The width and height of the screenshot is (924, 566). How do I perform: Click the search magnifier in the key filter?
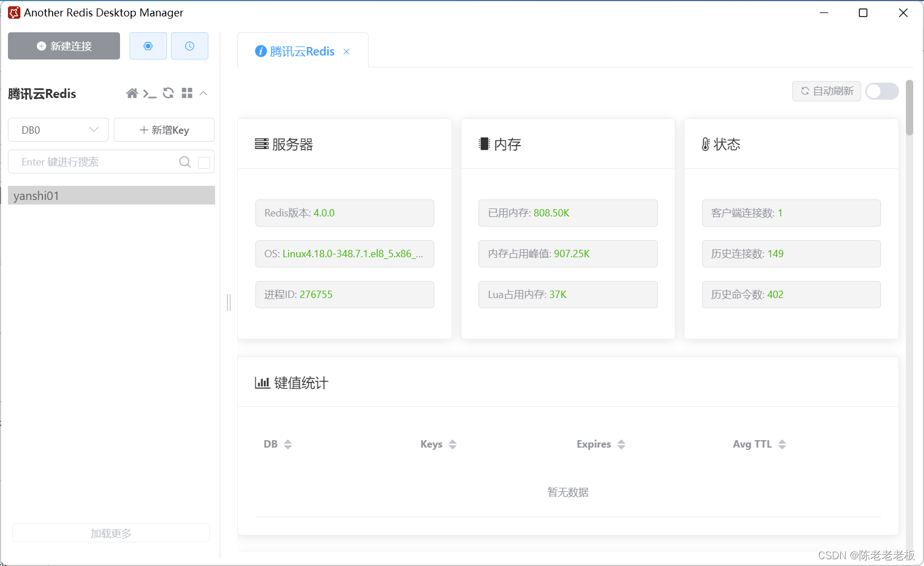(x=185, y=162)
